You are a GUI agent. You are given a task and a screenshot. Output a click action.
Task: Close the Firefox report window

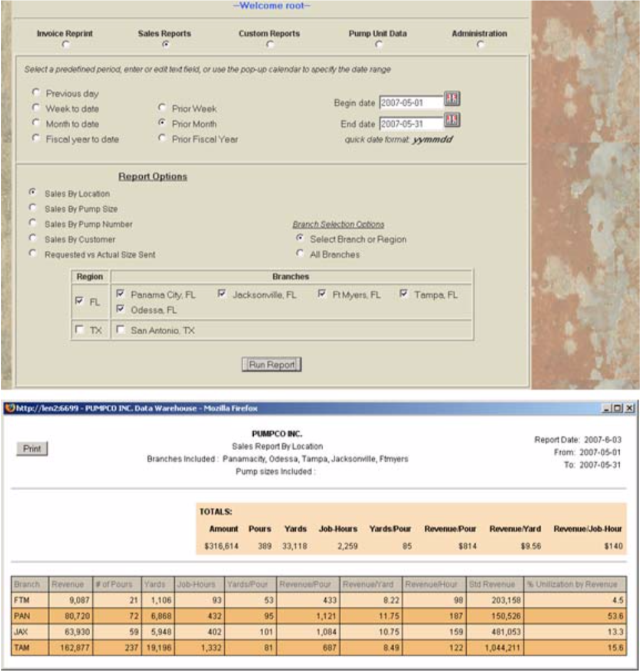629,408
